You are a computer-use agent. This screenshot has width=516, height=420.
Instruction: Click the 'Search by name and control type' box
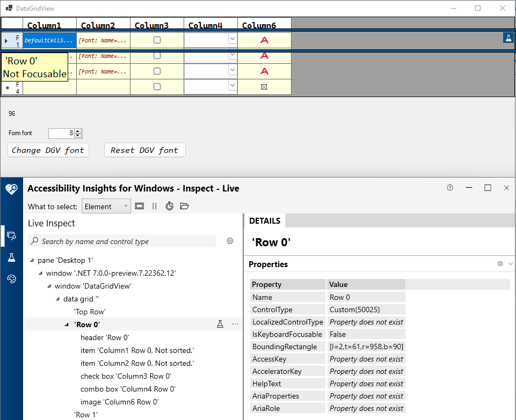tap(122, 241)
